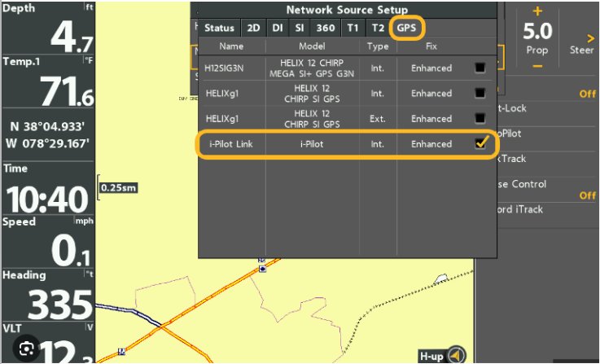Select the 'HELIX 12 CHIRP MEGA SI+ GPS G3N' model

312,68
